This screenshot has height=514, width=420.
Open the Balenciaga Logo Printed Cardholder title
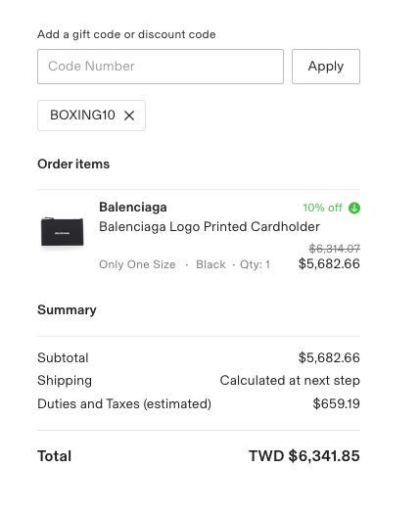click(x=210, y=227)
